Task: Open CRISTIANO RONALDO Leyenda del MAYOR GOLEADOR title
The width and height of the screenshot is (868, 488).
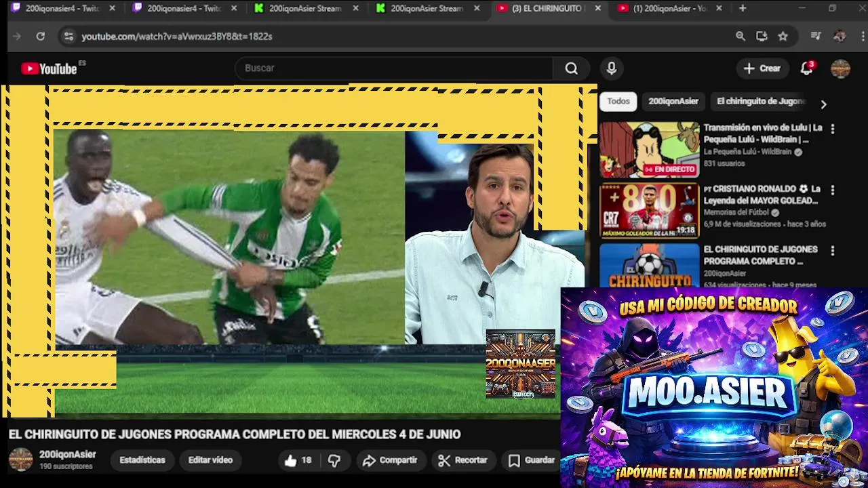Action: pyautogui.click(x=762, y=195)
